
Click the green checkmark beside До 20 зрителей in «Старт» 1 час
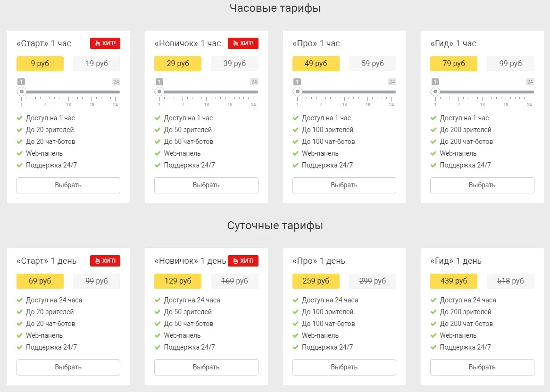pyautogui.click(x=20, y=130)
